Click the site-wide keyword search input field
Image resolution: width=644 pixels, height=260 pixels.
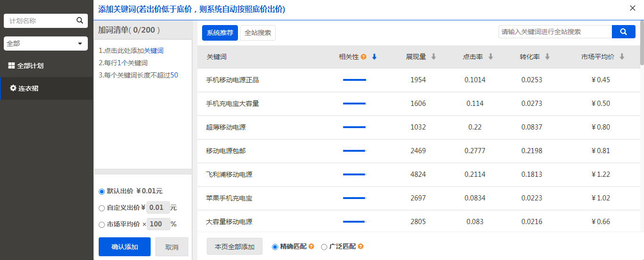click(555, 32)
